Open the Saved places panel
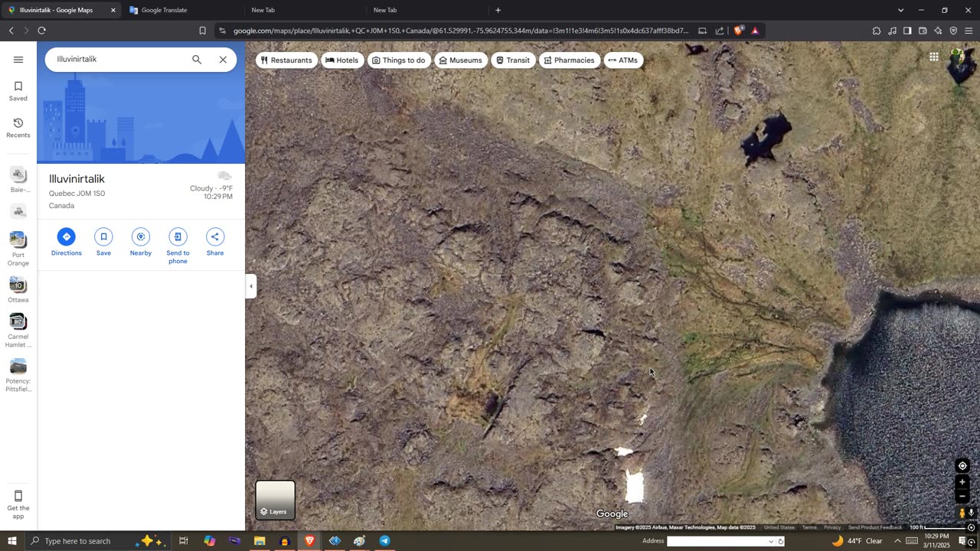This screenshot has width=980, height=551. (x=18, y=90)
